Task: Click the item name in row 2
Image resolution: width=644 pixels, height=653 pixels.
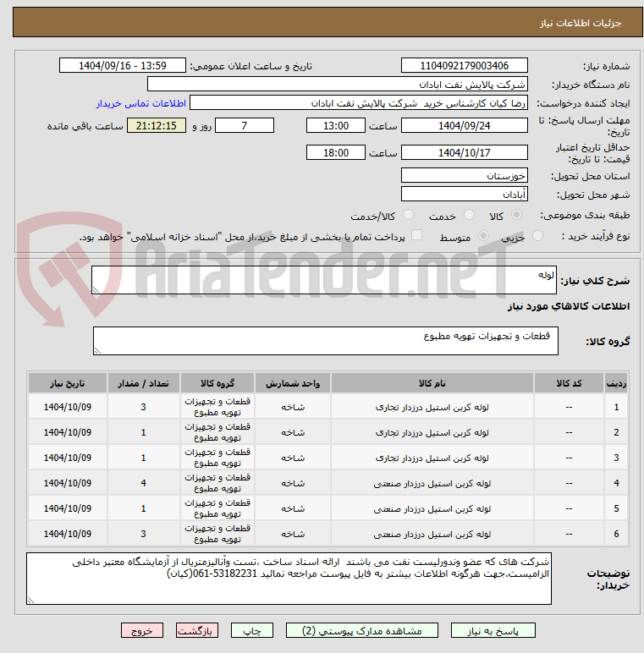Action: coord(432,433)
